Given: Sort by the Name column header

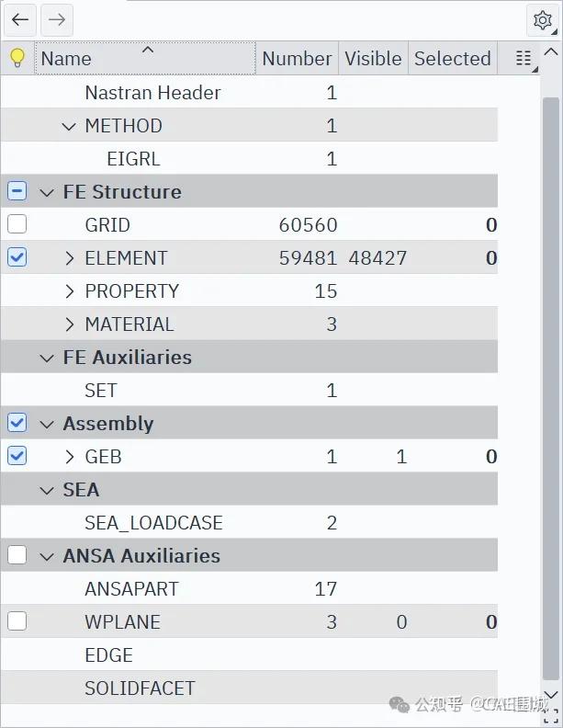Looking at the screenshot, I should pos(66,59).
